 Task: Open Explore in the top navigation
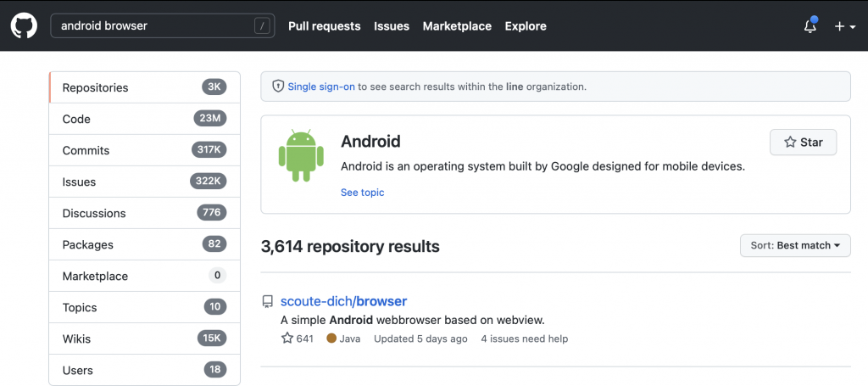tap(526, 26)
